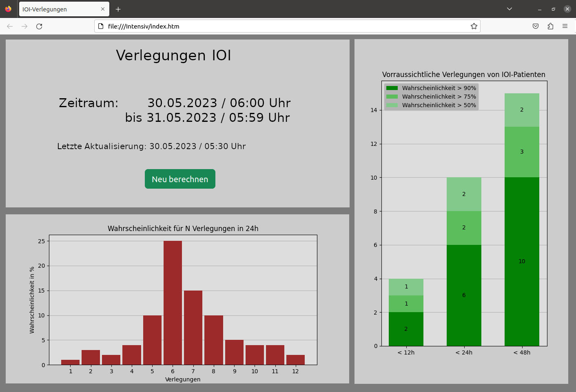Open the extensions puzzle icon
Screen dimensions: 576x392
click(550, 26)
